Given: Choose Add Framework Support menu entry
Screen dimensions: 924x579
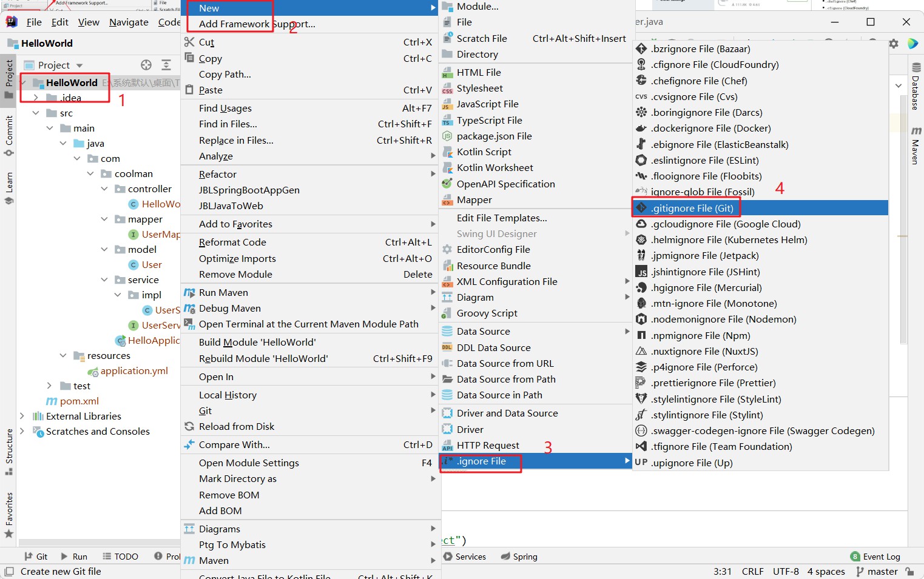Looking at the screenshot, I should click(310, 24).
